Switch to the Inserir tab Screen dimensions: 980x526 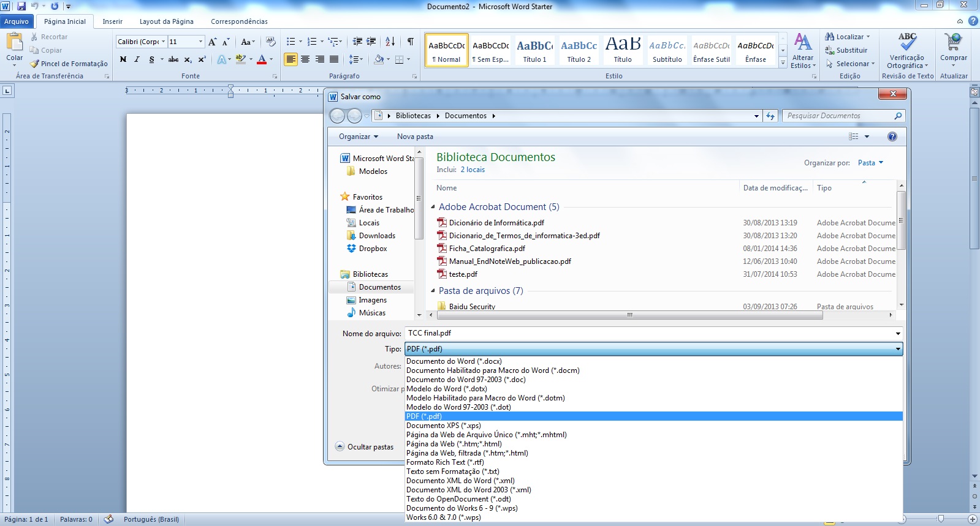[x=112, y=21]
